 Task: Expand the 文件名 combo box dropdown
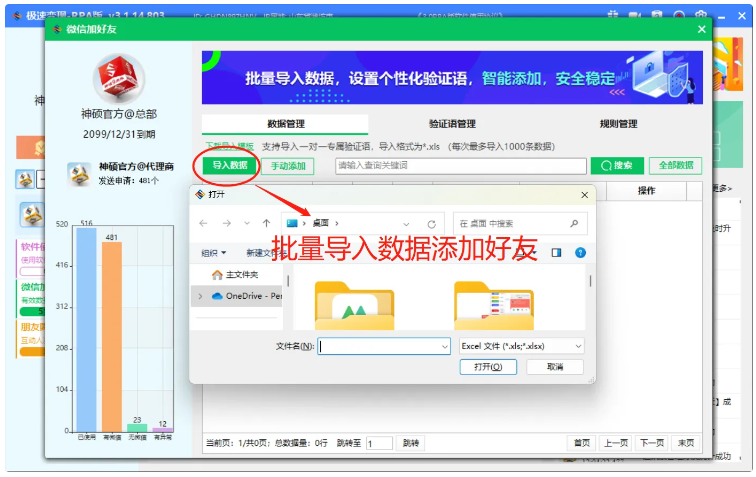coord(445,346)
